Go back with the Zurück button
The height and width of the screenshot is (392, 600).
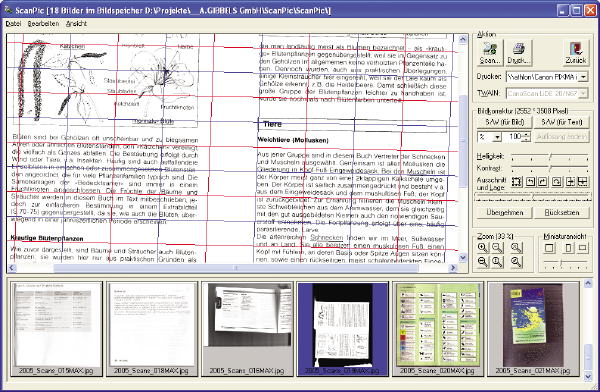coord(576,52)
